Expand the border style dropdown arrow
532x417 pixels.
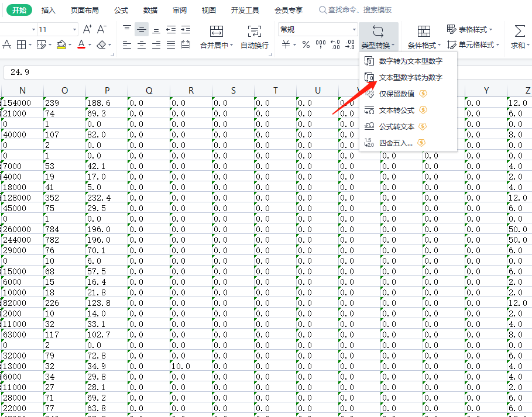pyautogui.click(x=30, y=45)
